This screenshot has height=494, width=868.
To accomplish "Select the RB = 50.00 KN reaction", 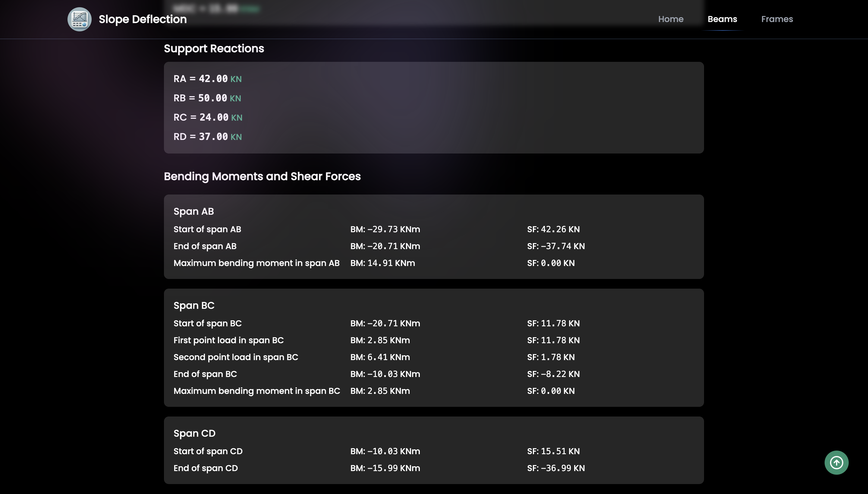I will click(207, 98).
